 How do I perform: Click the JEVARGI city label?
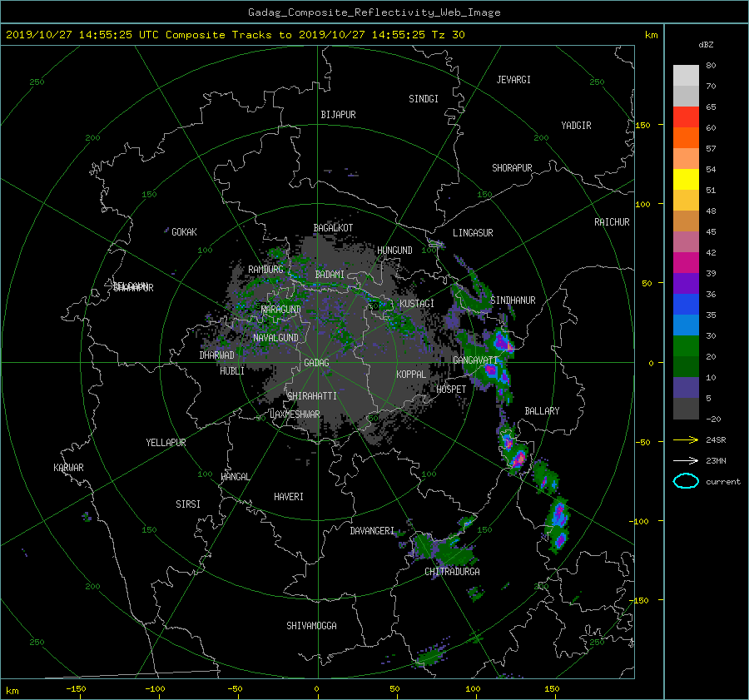(x=513, y=80)
